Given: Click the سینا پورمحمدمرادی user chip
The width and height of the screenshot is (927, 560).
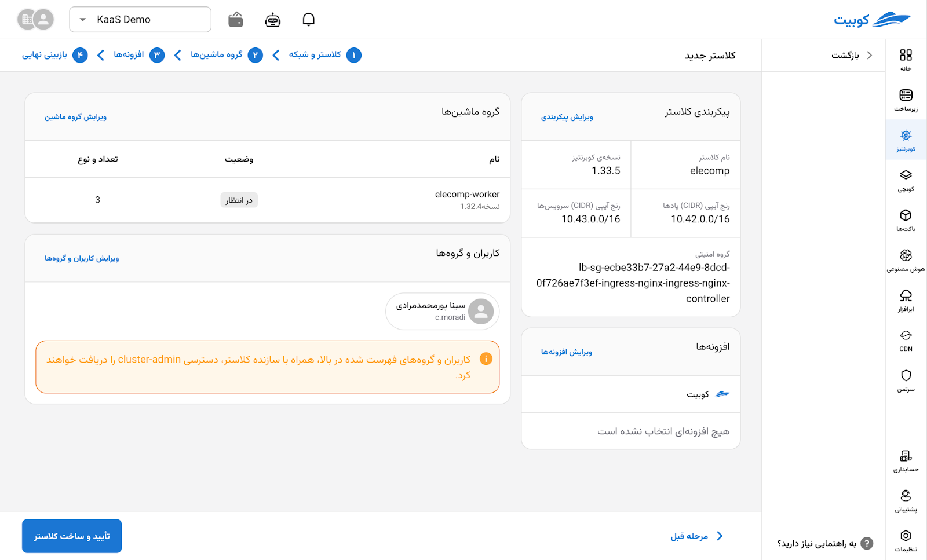Looking at the screenshot, I should [x=443, y=311].
